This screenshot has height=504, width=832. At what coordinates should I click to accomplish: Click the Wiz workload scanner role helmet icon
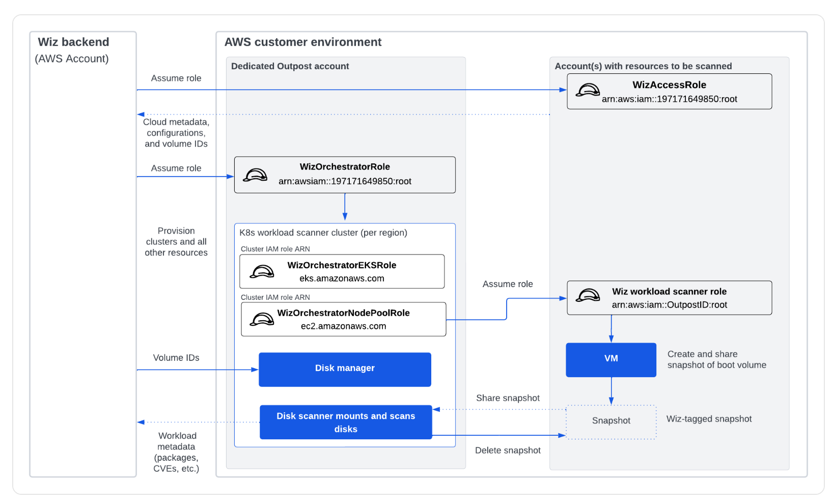coord(588,295)
